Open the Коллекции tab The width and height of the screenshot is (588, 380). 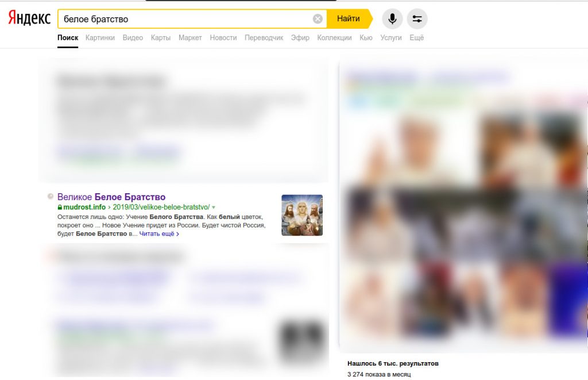[335, 37]
